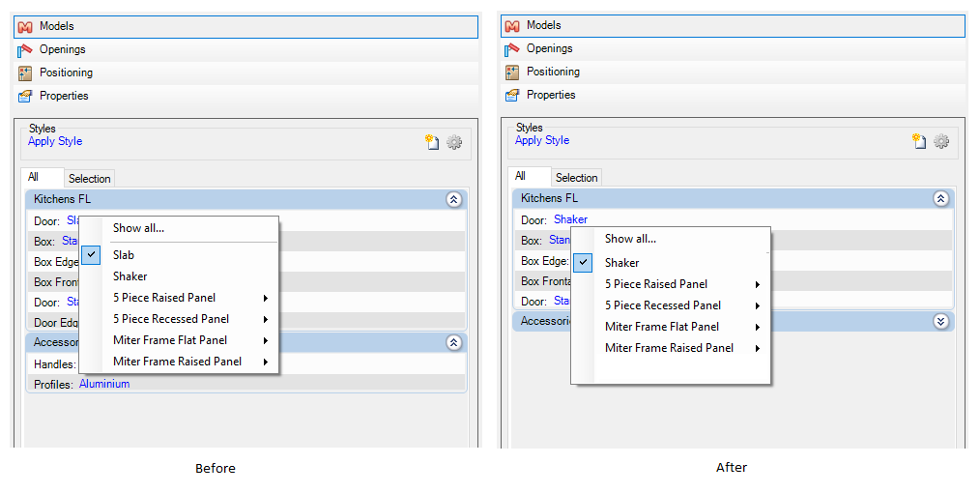Open Models section in Before panel
The height and width of the screenshot is (493, 980).
245,27
